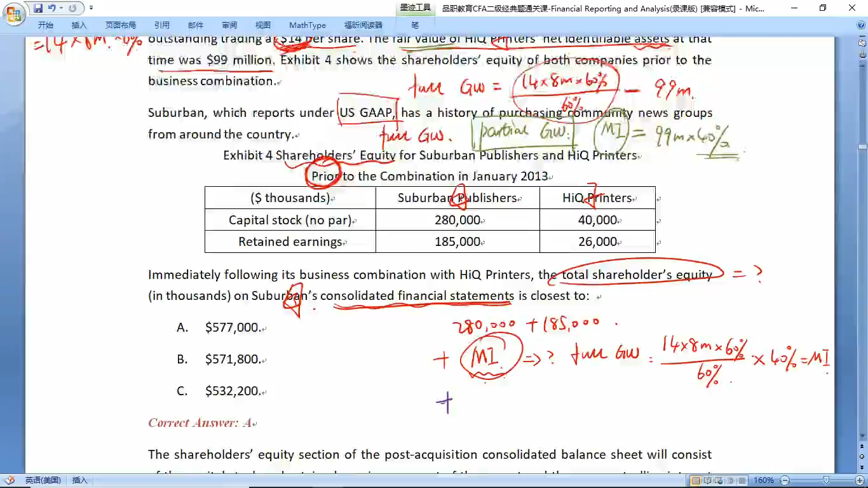The width and height of the screenshot is (868, 488).
Task: Click the 40,000 table cell
Action: [597, 220]
